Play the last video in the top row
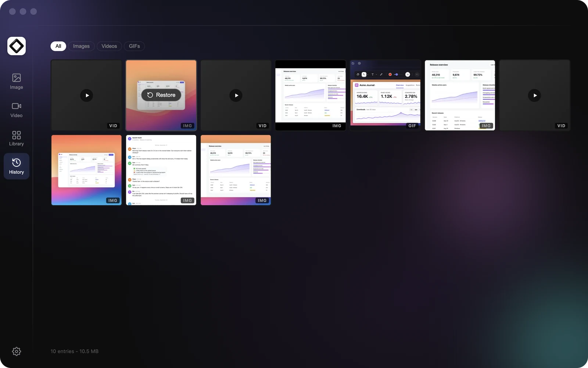The image size is (588, 368). coord(534,95)
